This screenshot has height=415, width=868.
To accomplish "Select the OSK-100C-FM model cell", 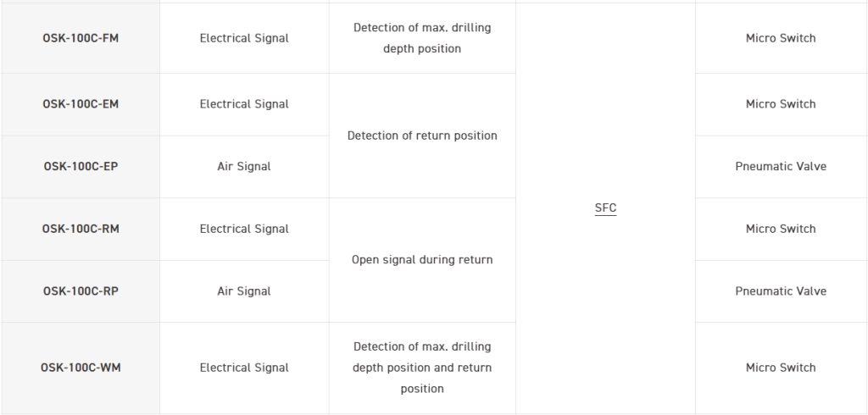I will pos(81,38).
